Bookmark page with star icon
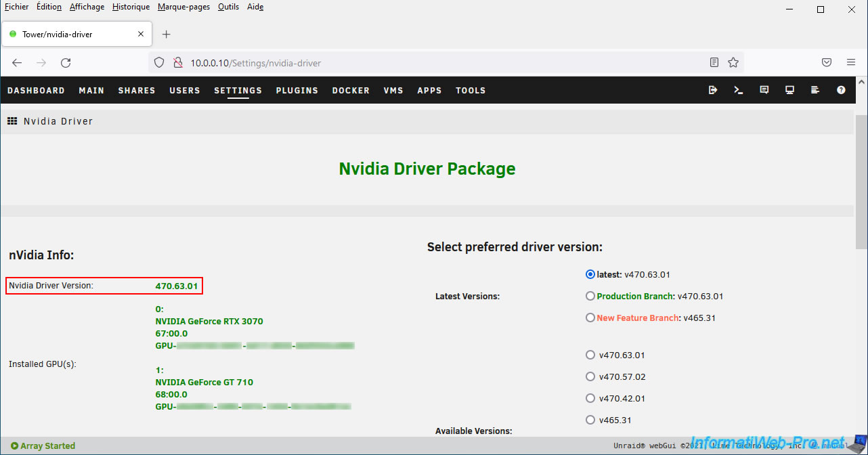This screenshot has height=455, width=868. point(733,63)
